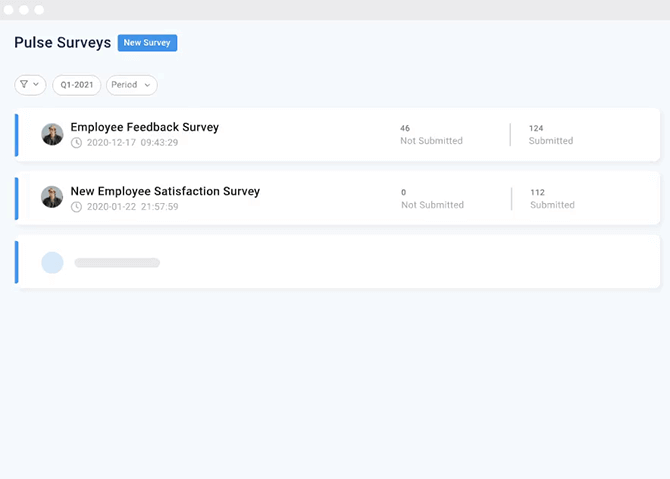This screenshot has width=670, height=479.
Task: Select the timestamp 2020-12-17 09:43:29
Action: pos(132,143)
